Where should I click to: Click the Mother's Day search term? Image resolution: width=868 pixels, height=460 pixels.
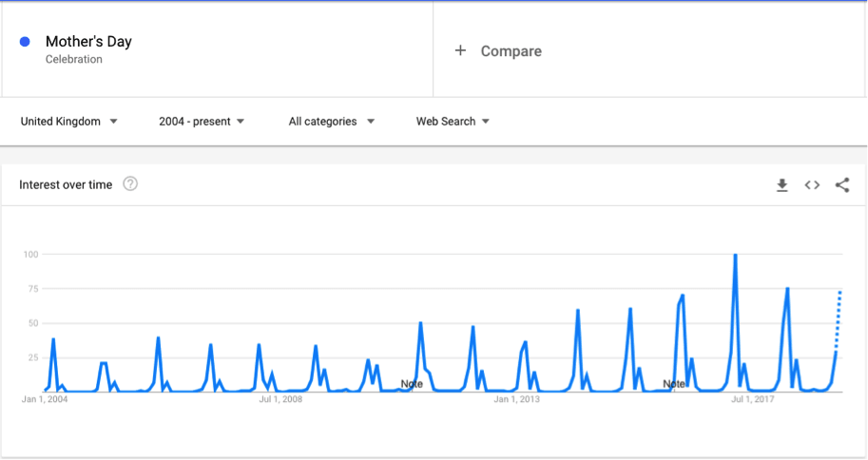click(88, 42)
